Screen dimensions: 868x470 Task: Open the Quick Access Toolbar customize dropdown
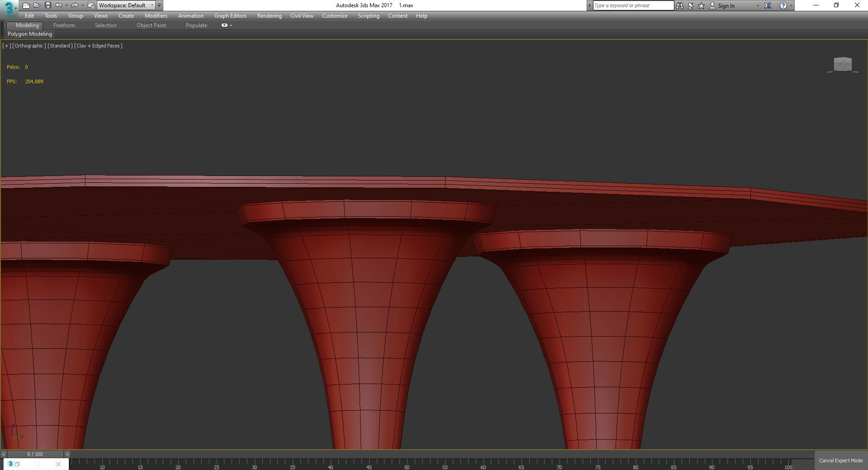coord(159,5)
